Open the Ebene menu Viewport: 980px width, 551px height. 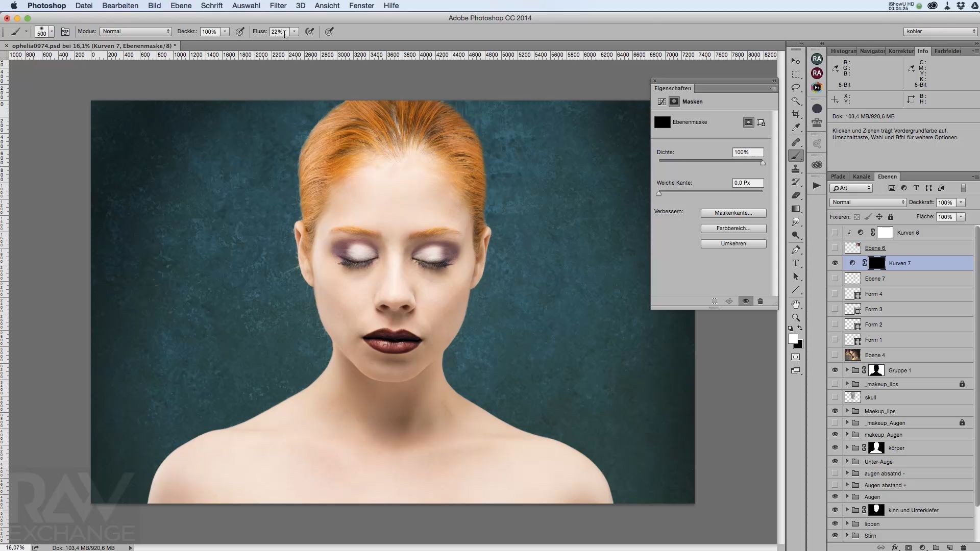point(181,6)
